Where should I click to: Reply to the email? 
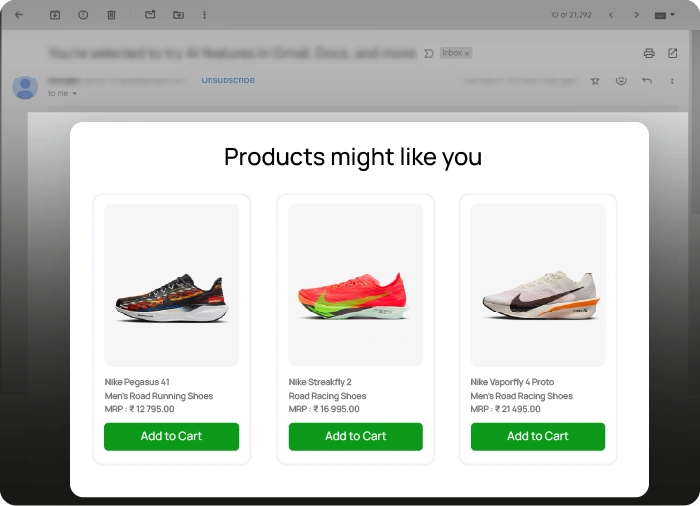[646, 81]
